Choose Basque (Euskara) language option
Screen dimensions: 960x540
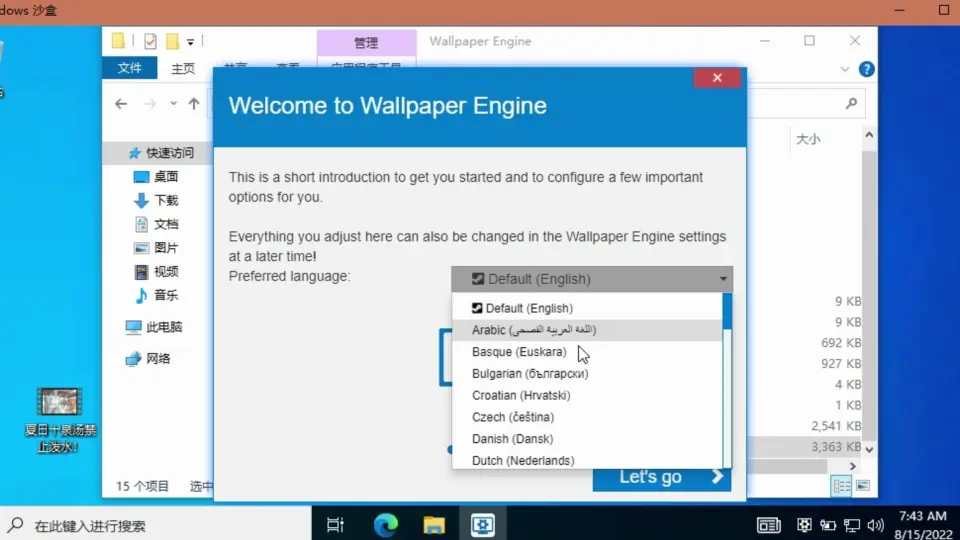pyautogui.click(x=587, y=352)
